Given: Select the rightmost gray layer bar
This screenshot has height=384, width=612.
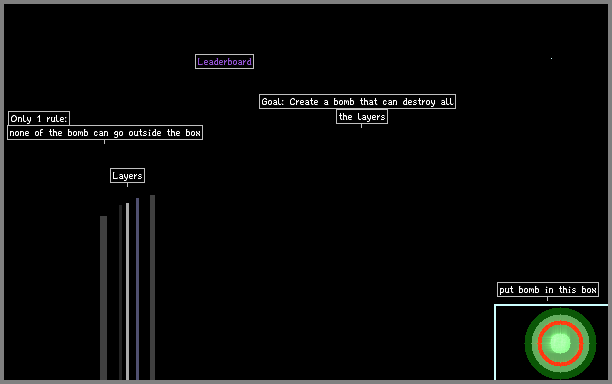Looking at the screenshot, I should 152,287.
